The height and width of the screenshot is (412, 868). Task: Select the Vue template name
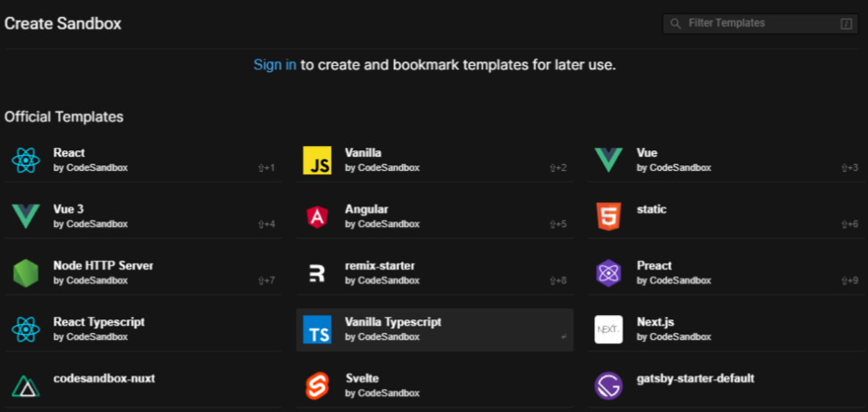tap(647, 152)
